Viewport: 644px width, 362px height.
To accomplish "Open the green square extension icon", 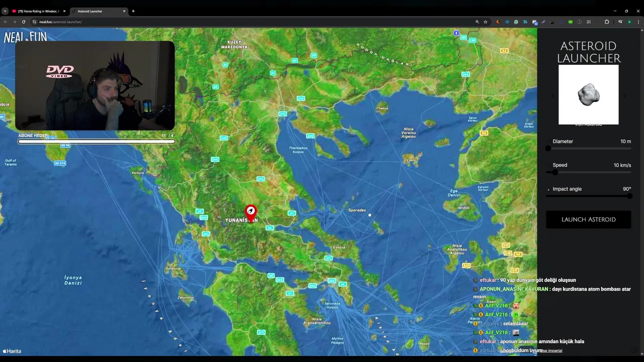I will (x=571, y=22).
